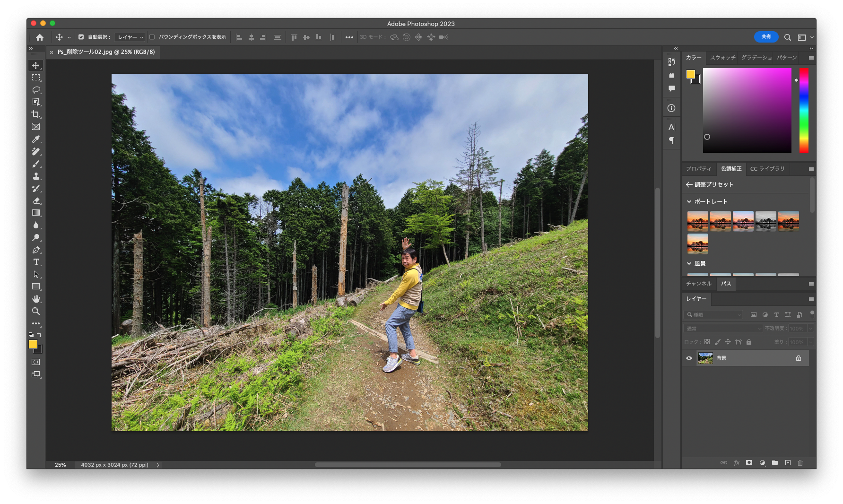Open the Edit Toolbar three-dots menu
This screenshot has height=504, width=843.
coord(36,323)
